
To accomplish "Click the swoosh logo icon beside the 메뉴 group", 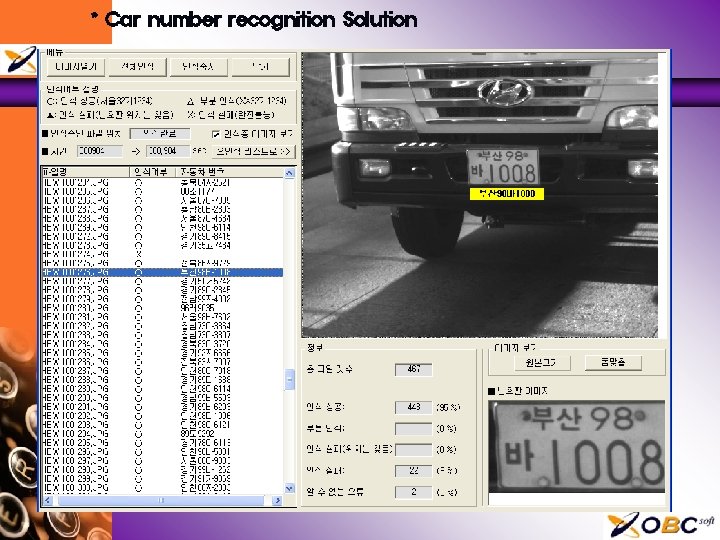I will point(19,60).
